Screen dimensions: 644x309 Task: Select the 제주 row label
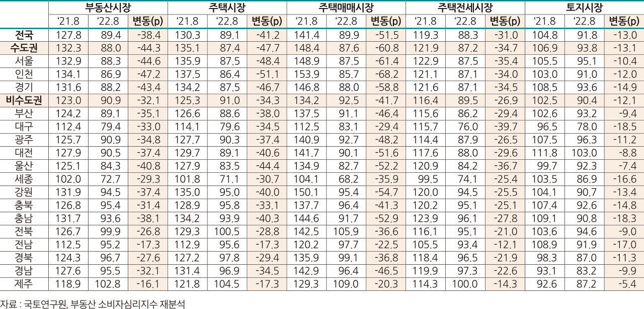coord(24,283)
